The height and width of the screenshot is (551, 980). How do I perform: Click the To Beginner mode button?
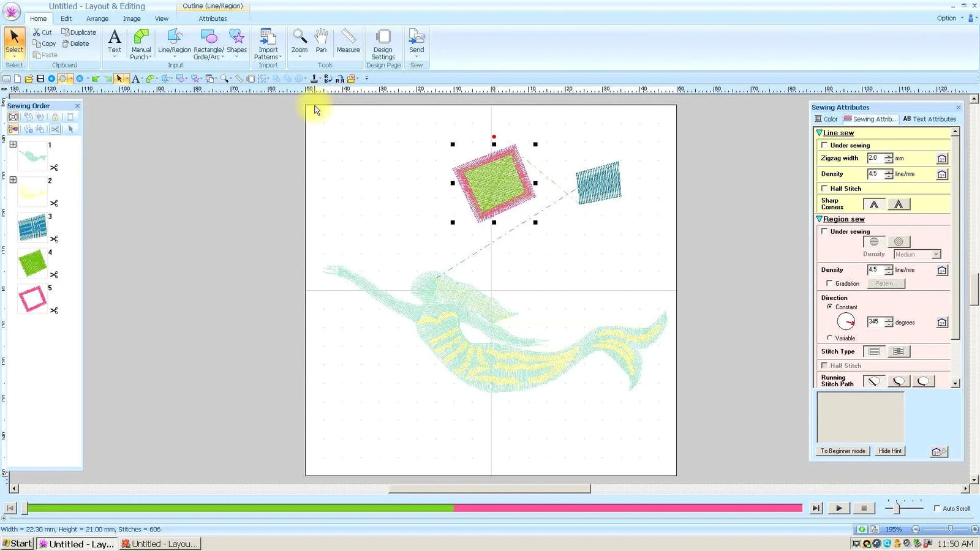842,451
